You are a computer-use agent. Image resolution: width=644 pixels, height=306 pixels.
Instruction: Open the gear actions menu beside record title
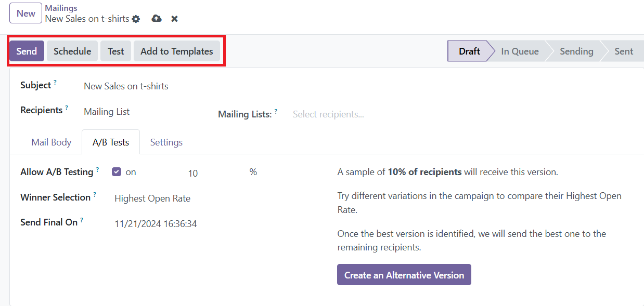point(136,19)
